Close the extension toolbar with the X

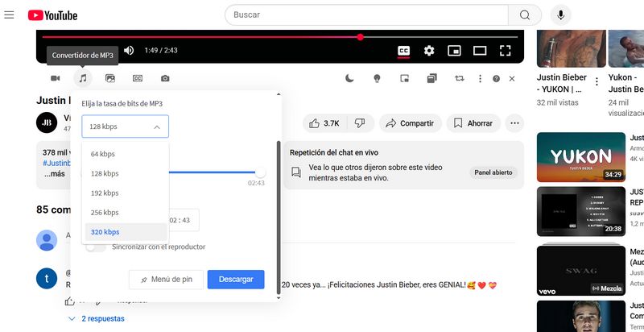click(x=512, y=78)
